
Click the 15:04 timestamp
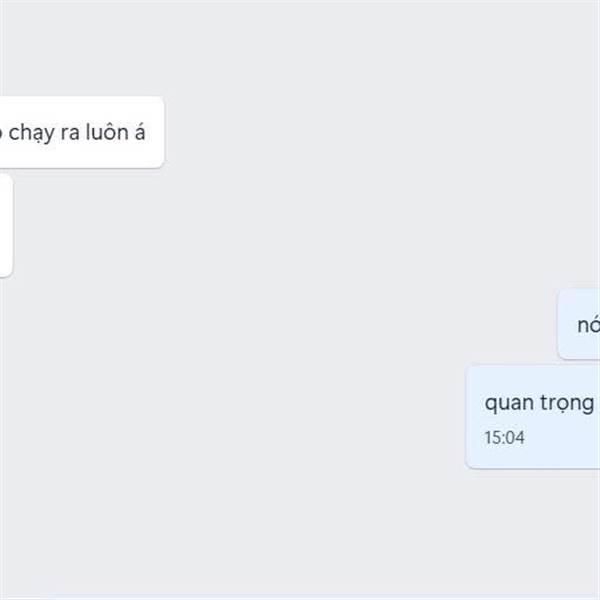[x=504, y=437]
